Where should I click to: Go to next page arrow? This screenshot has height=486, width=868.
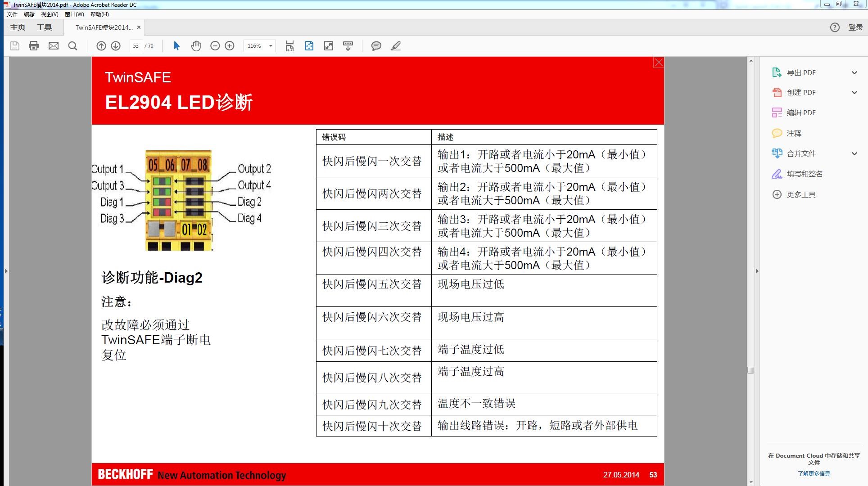pos(116,46)
